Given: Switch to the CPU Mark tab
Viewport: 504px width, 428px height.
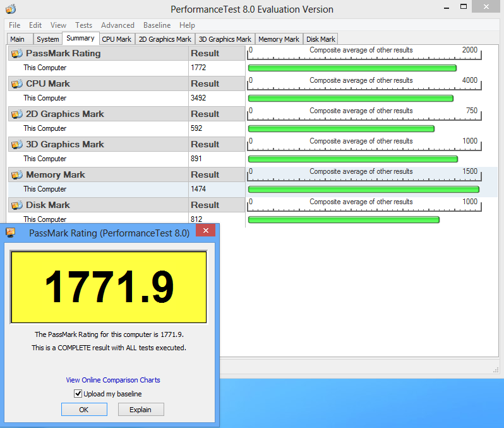Looking at the screenshot, I should point(117,39).
